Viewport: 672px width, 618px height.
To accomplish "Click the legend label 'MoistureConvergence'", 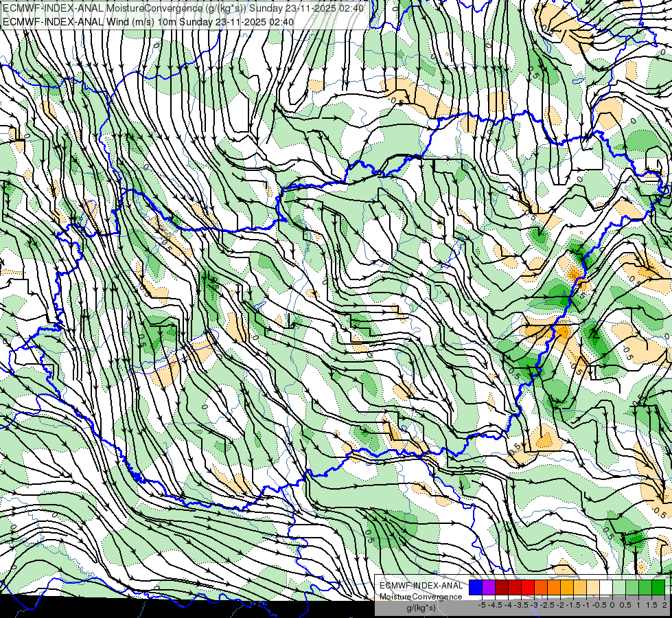I will pos(421,597).
